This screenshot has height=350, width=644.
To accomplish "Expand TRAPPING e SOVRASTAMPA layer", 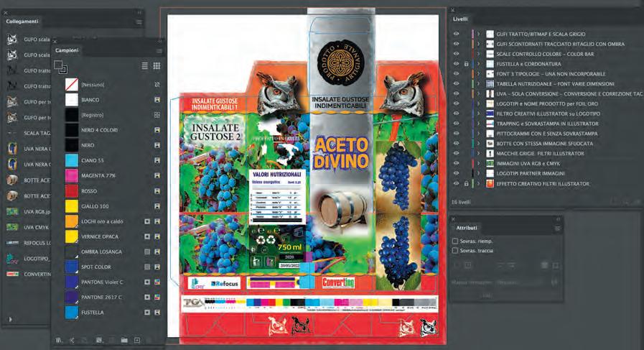I will click(478, 124).
